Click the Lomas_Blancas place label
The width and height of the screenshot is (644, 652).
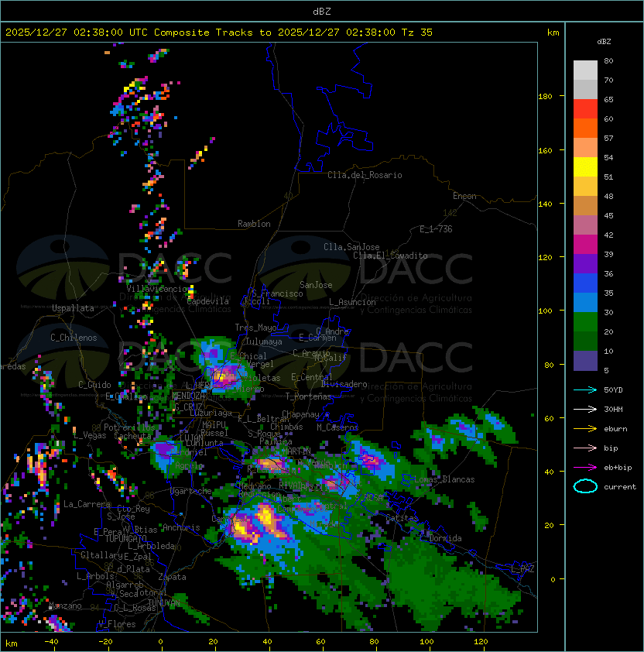(444, 479)
